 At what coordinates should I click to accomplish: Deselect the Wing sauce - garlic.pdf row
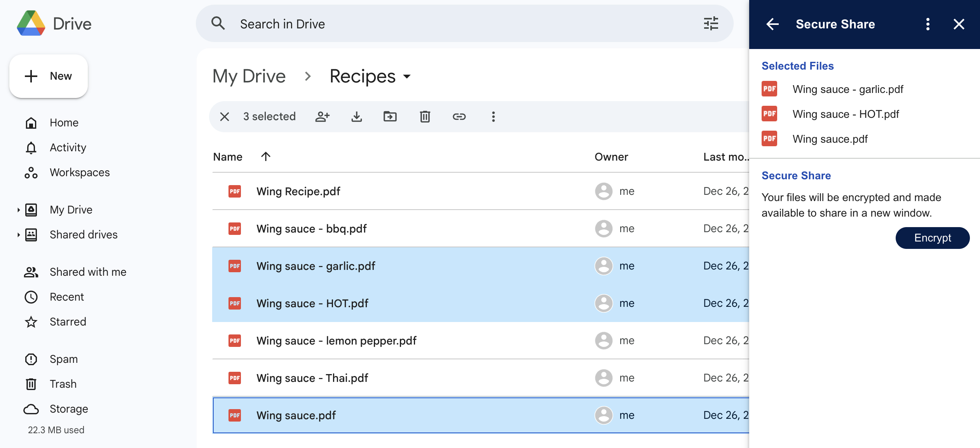[x=316, y=266]
